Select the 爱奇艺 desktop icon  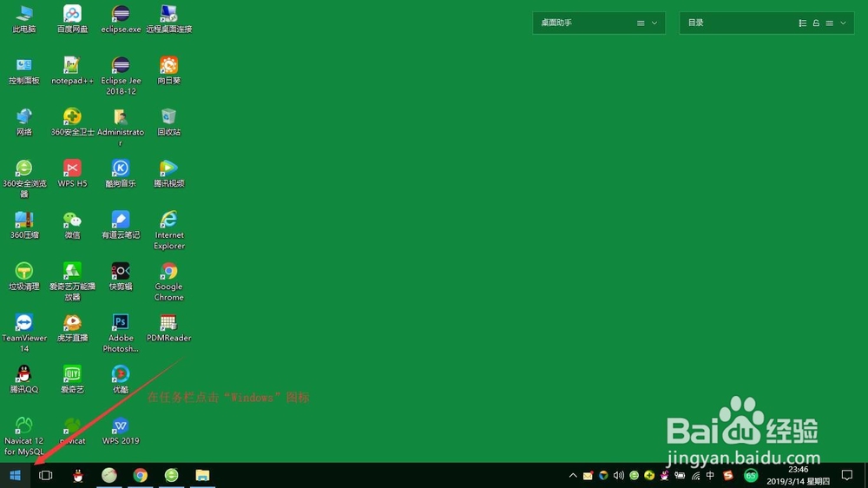click(x=73, y=379)
